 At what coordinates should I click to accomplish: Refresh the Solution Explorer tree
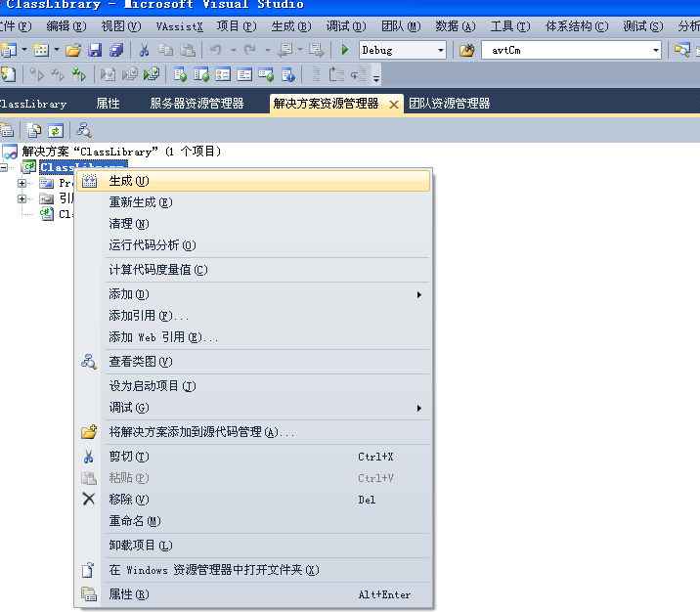[x=56, y=130]
